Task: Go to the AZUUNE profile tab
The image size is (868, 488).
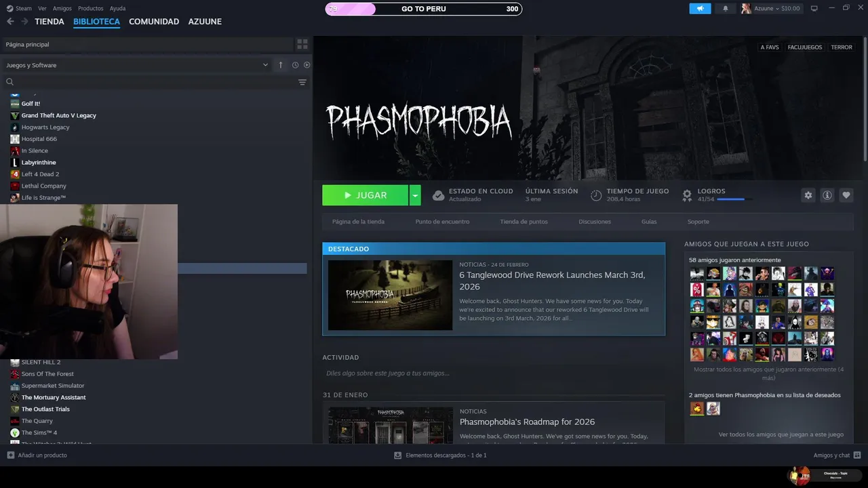Action: tap(205, 22)
